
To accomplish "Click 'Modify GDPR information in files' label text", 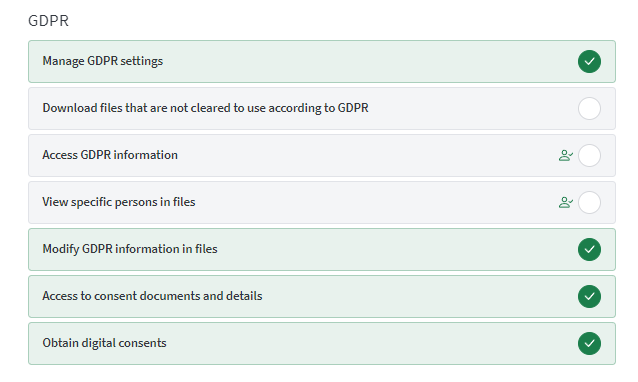I will (130, 249).
